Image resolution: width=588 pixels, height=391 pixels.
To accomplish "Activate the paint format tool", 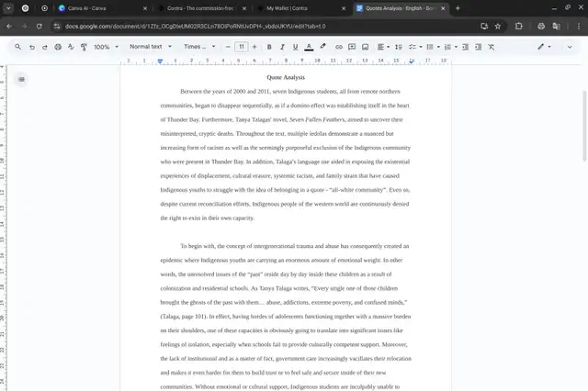I will coord(84,47).
